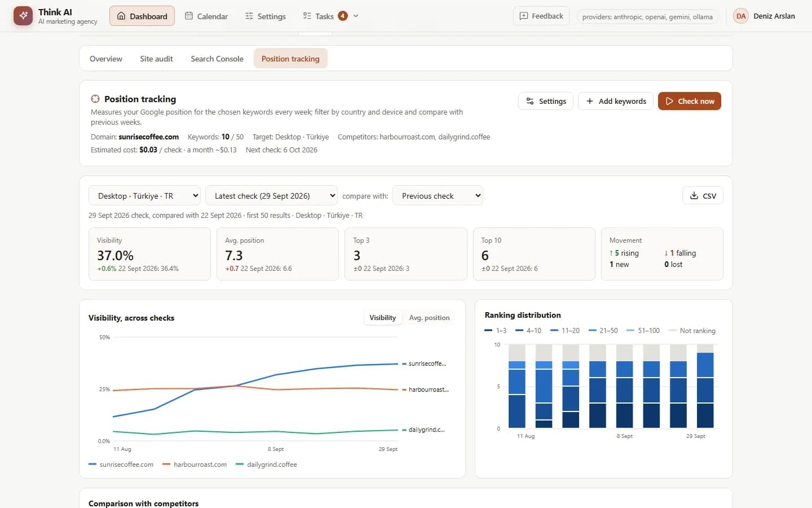The image size is (812, 508).
Task: Open the Dashboard nav item
Action: (x=142, y=16)
